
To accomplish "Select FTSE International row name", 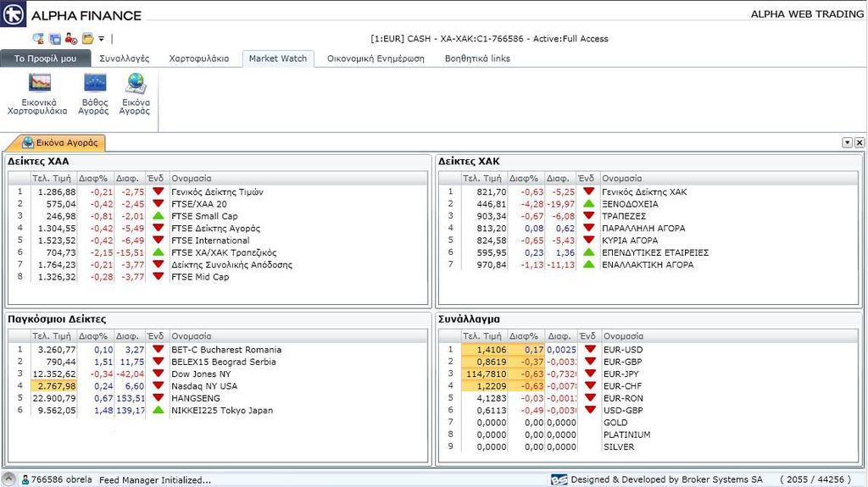I will click(x=210, y=241).
